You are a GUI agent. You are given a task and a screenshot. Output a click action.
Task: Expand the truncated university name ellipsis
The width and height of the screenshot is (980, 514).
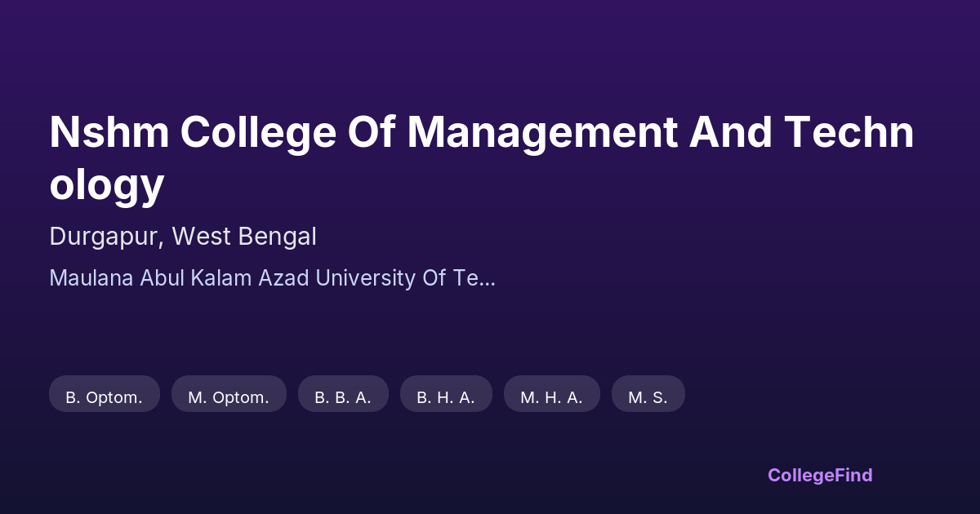point(487,278)
